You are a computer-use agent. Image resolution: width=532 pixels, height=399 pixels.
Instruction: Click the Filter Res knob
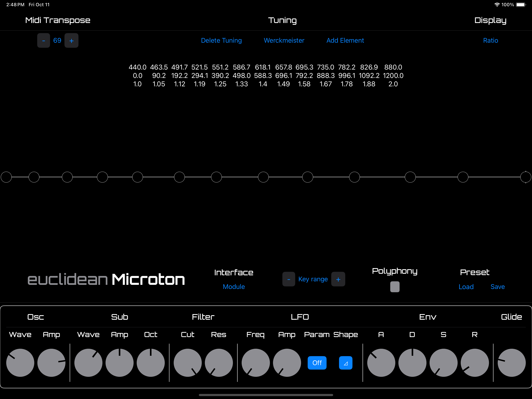[x=219, y=363]
